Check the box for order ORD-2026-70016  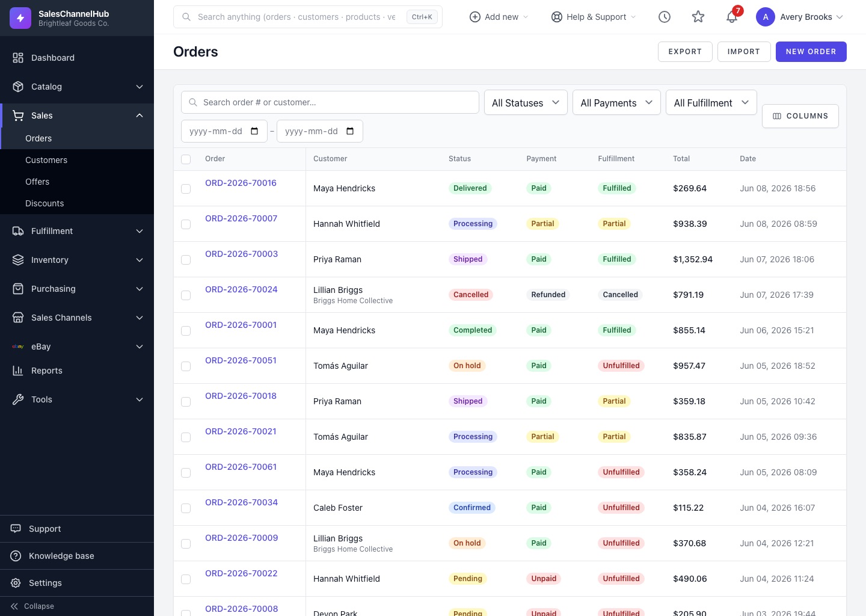tap(186, 189)
